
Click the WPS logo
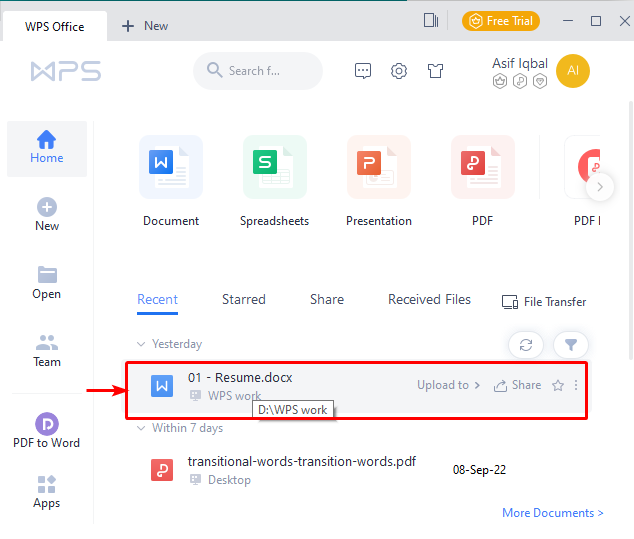coord(66,71)
